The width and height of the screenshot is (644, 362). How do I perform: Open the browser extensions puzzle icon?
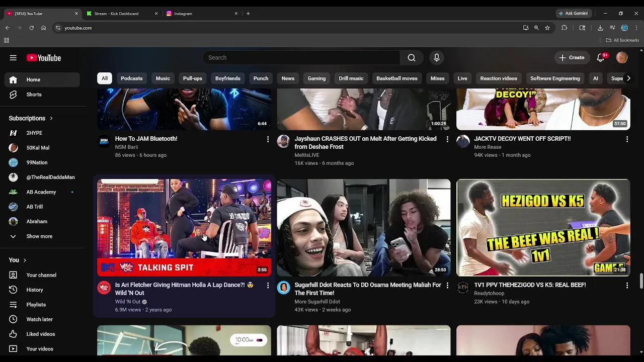564,28
